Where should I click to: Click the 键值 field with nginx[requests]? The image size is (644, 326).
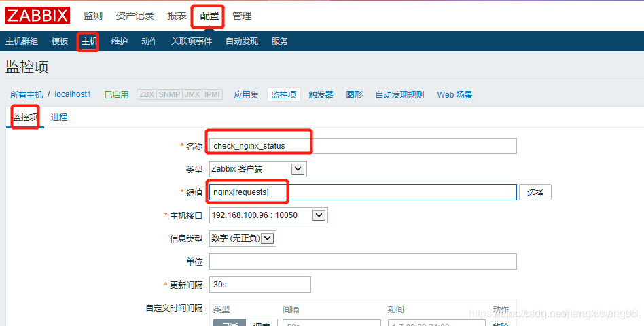(363, 192)
